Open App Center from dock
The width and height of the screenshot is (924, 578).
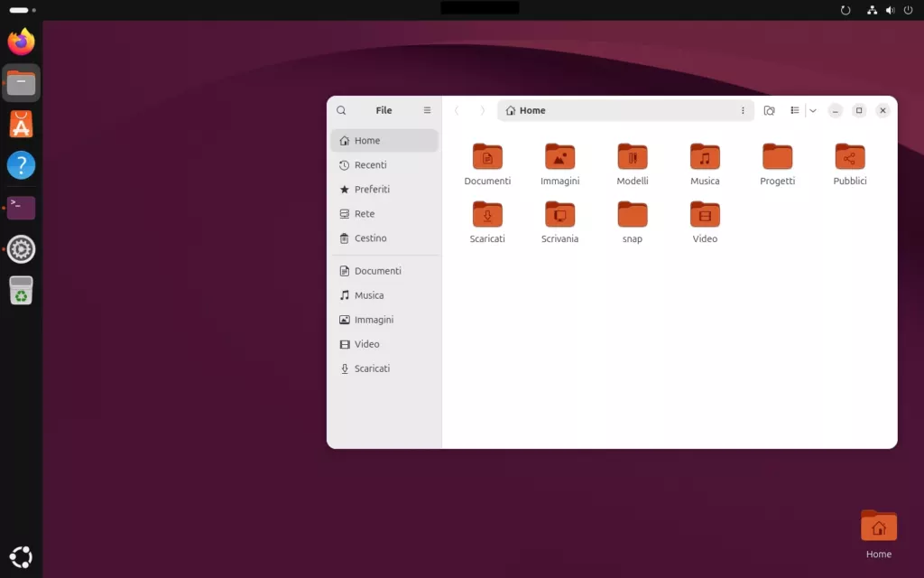point(22,125)
